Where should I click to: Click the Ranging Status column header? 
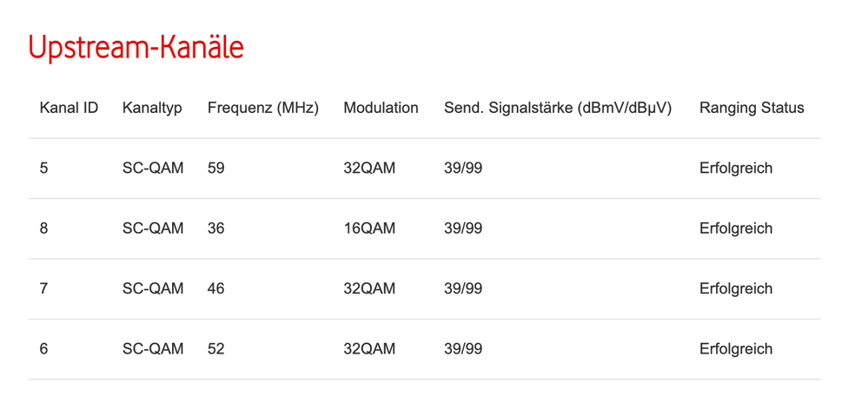point(752,109)
